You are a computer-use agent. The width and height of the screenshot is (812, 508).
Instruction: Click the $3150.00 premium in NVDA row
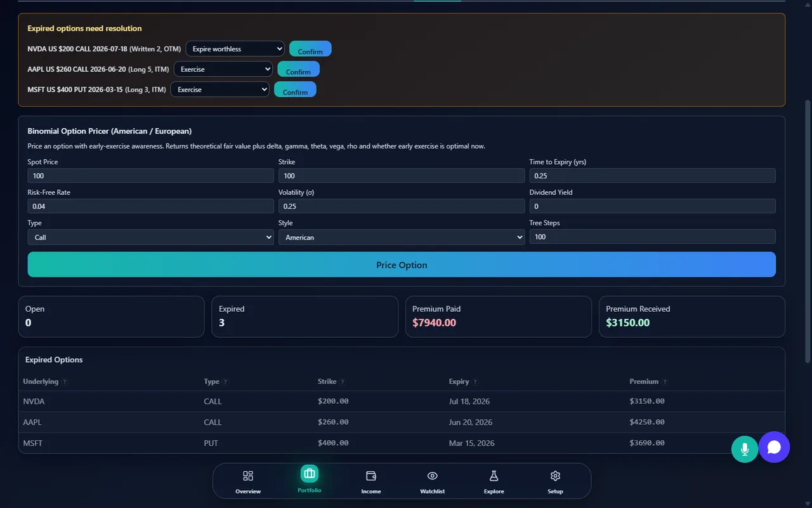(647, 401)
